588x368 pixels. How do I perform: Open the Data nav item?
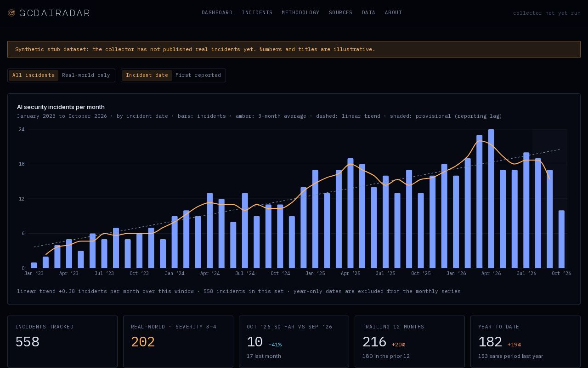point(368,13)
